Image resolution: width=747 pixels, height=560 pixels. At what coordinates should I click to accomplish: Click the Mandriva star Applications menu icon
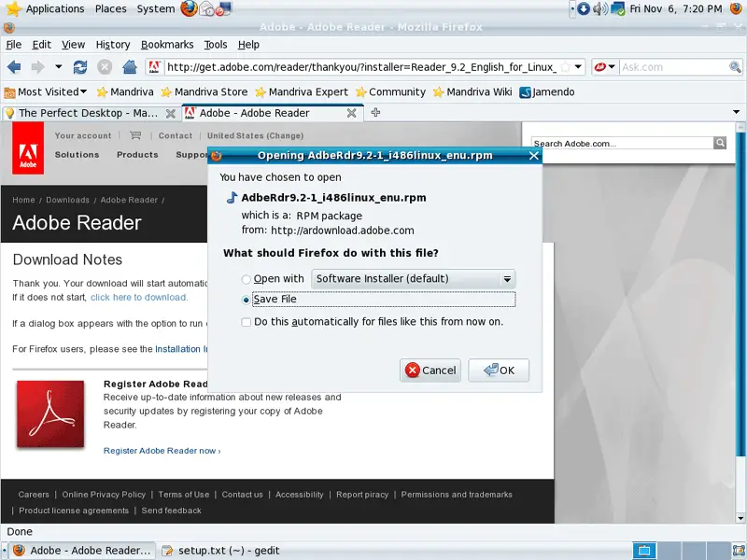pyautogui.click(x=13, y=8)
